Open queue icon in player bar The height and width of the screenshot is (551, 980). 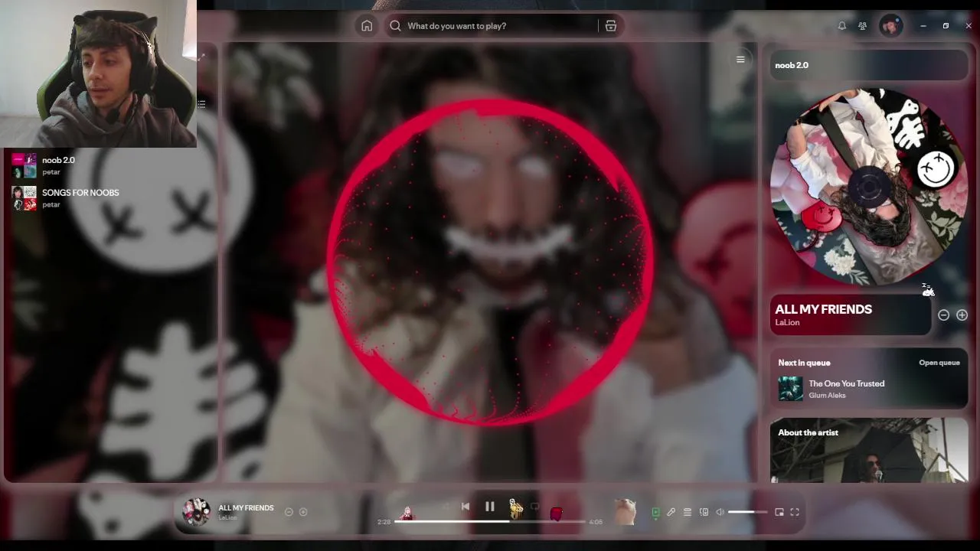[x=688, y=512]
